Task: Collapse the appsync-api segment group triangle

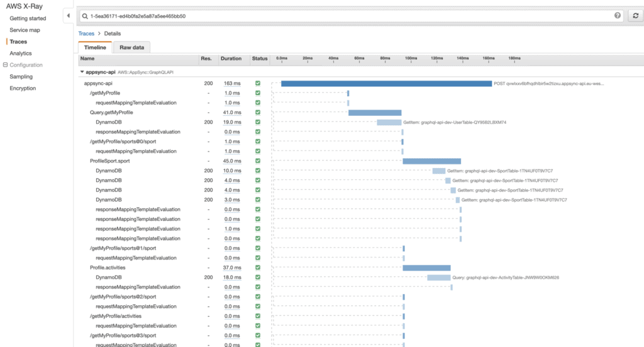Action: pyautogui.click(x=82, y=72)
